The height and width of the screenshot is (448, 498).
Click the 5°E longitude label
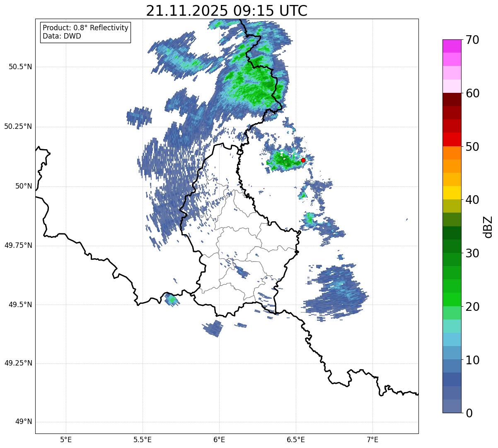tap(66, 440)
